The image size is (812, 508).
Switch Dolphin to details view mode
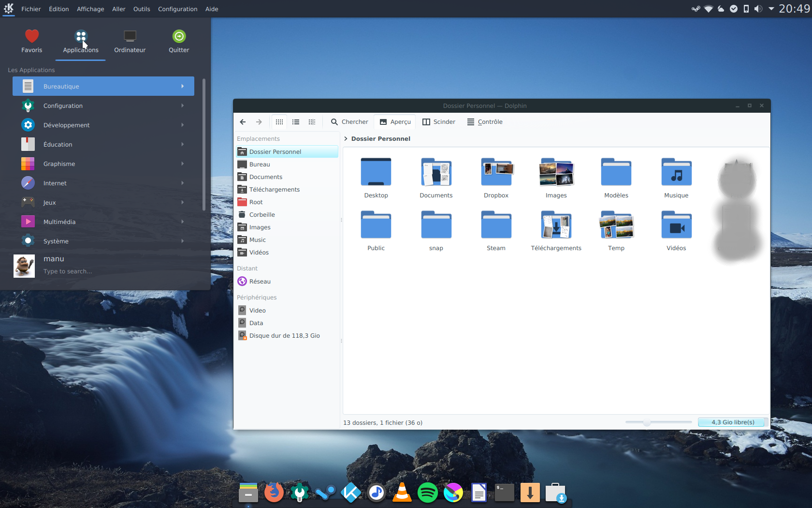pos(312,122)
